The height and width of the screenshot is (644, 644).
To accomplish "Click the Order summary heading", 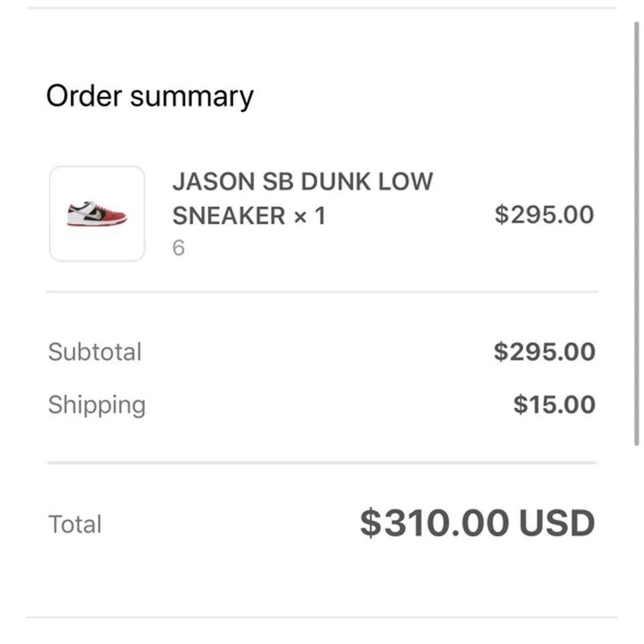I will (x=150, y=96).
